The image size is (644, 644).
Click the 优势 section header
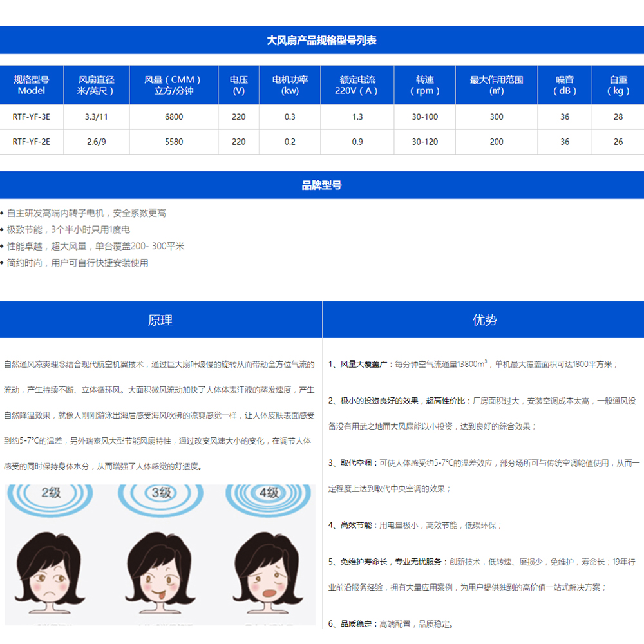(484, 320)
